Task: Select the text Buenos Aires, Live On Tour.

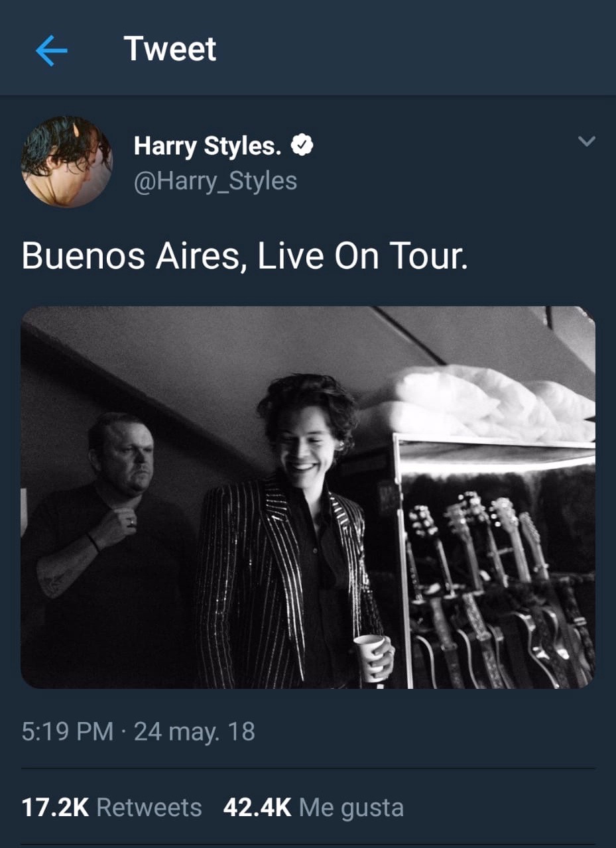Action: tap(245, 256)
